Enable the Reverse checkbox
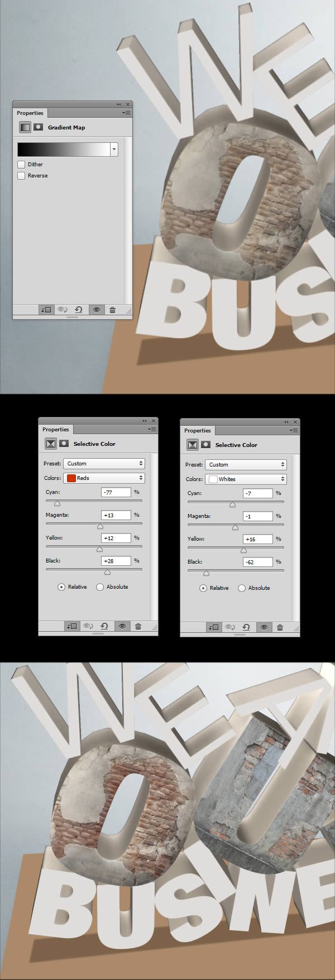The height and width of the screenshot is (980, 335). pos(21,175)
